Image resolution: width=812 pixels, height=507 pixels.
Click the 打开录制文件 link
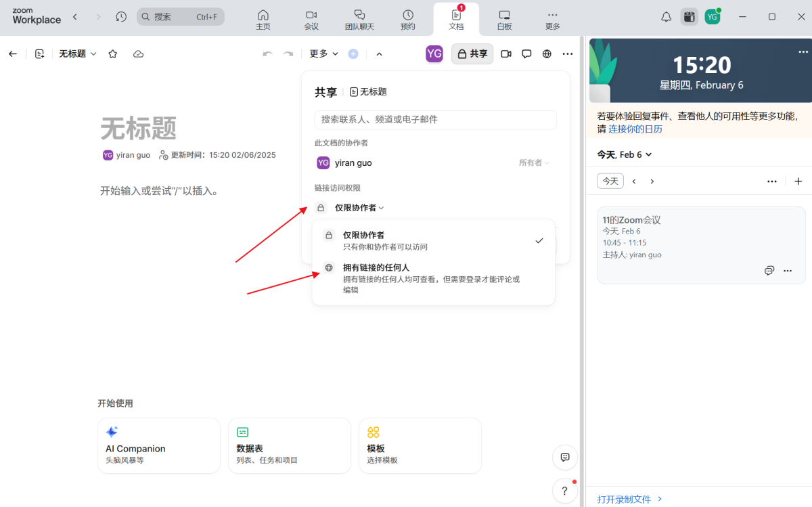click(624, 499)
